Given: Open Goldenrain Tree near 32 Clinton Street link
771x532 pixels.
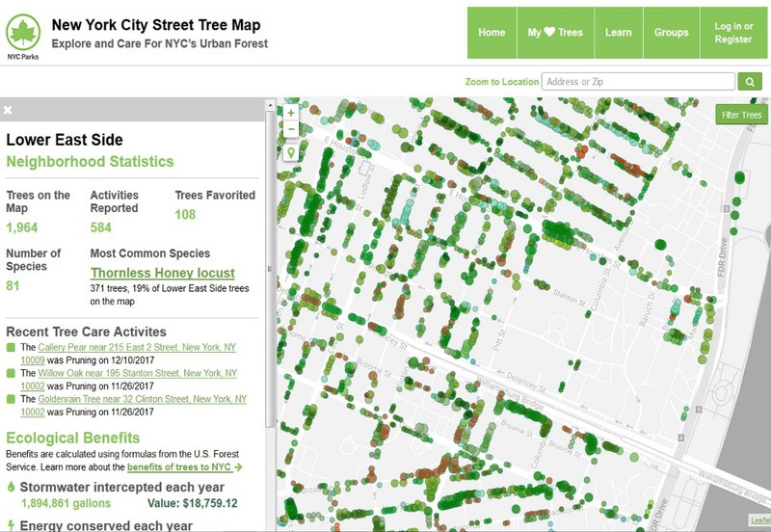Looking at the screenshot, I should coord(134,406).
